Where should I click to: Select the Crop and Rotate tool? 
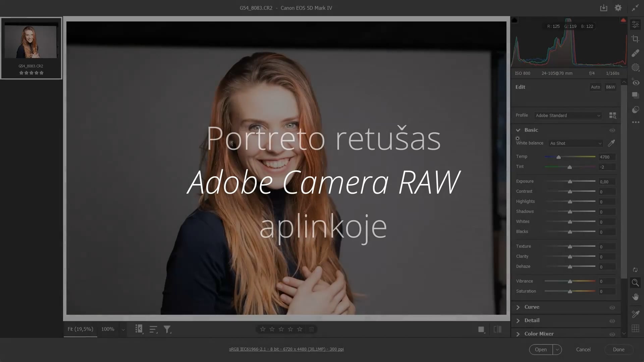635,39
